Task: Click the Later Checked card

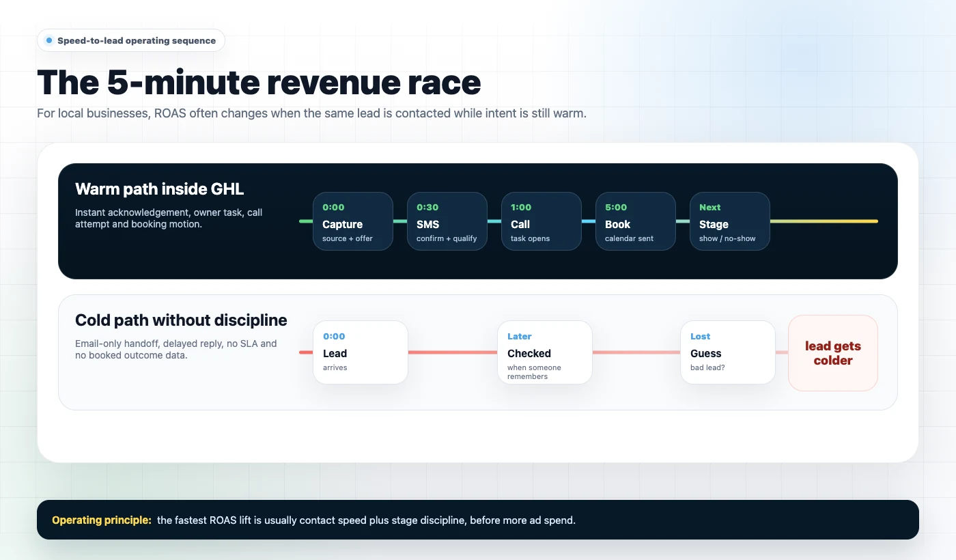Action: point(545,352)
